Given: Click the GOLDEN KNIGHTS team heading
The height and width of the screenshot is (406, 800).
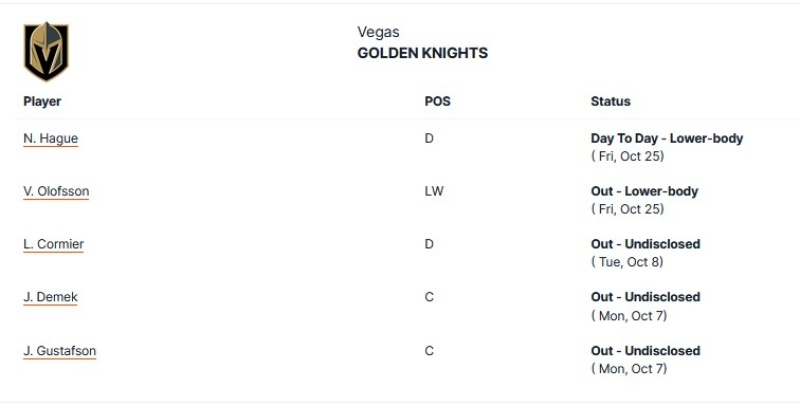Looking at the screenshot, I should point(422,53).
